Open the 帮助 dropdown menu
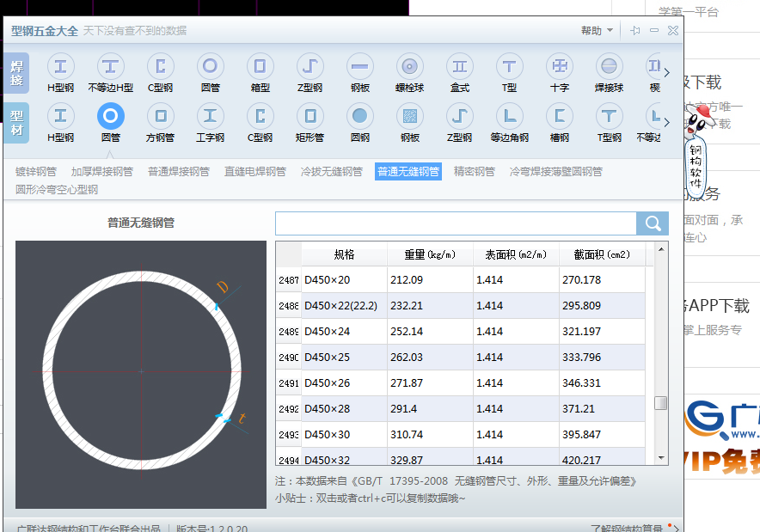 click(x=597, y=31)
